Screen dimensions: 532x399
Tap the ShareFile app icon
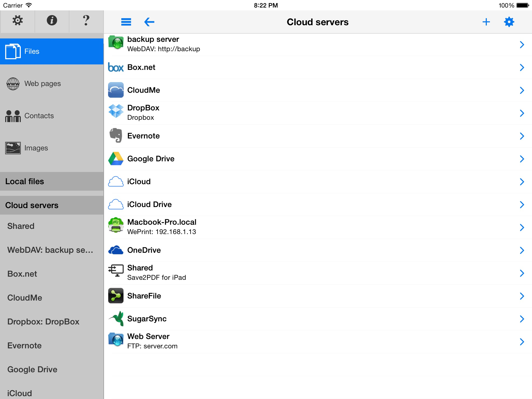(116, 296)
